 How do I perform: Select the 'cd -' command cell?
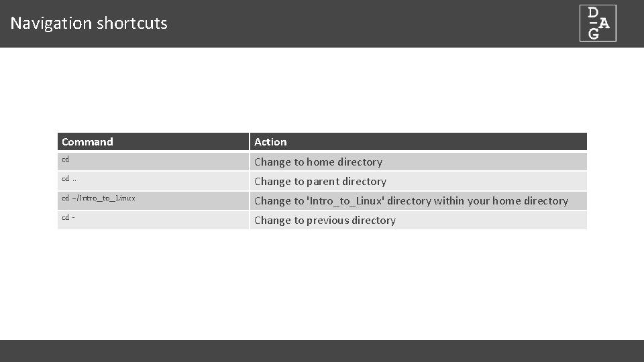point(68,217)
